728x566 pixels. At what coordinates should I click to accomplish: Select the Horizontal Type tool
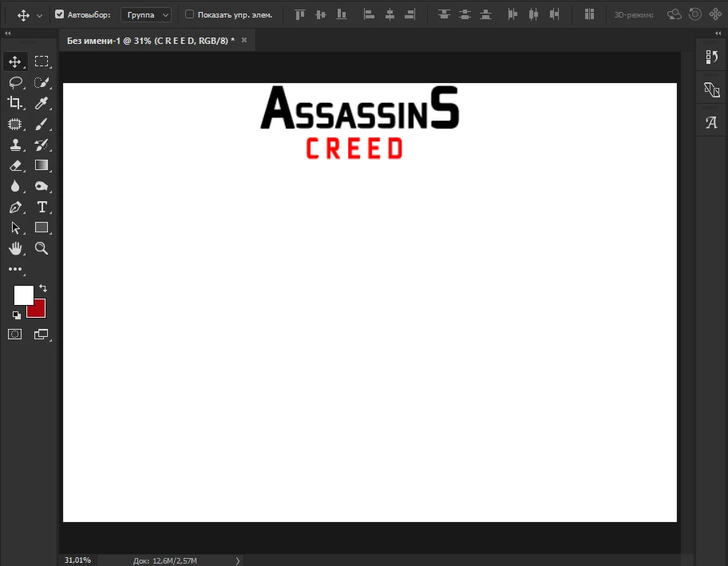(42, 206)
